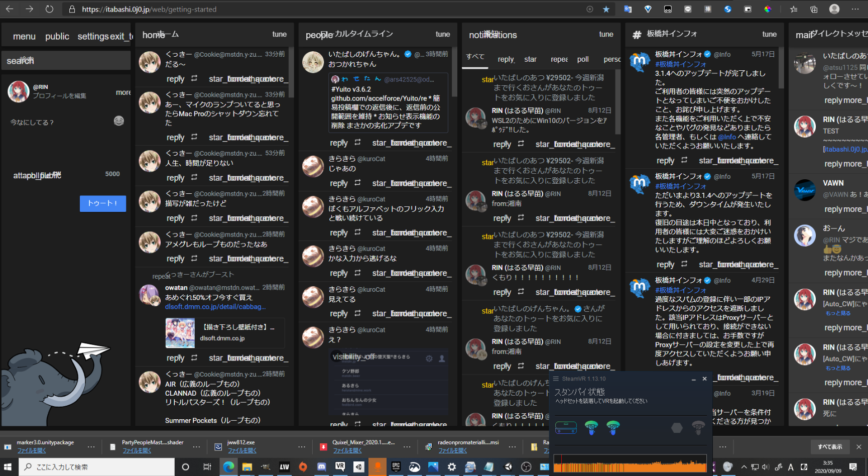Open the dlsoft.dmm.co.jp link in owatan's post
Screen dimensions: 868x476
215,307
